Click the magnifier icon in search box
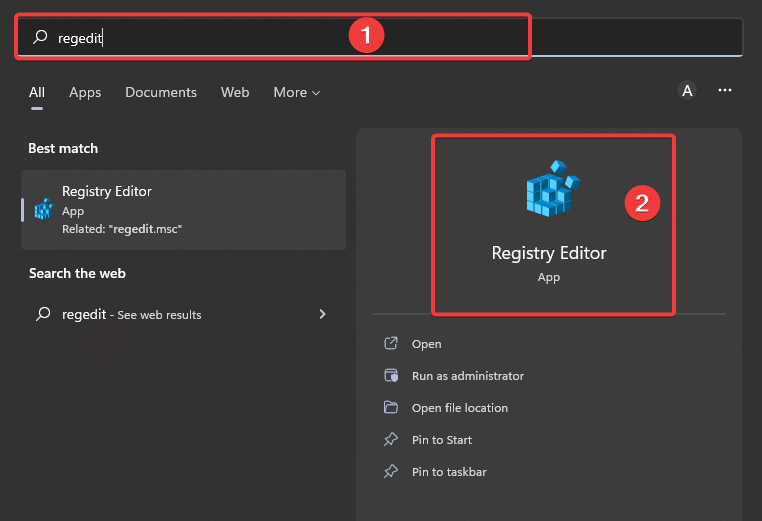Screen dimensions: 762x521 (40, 37)
